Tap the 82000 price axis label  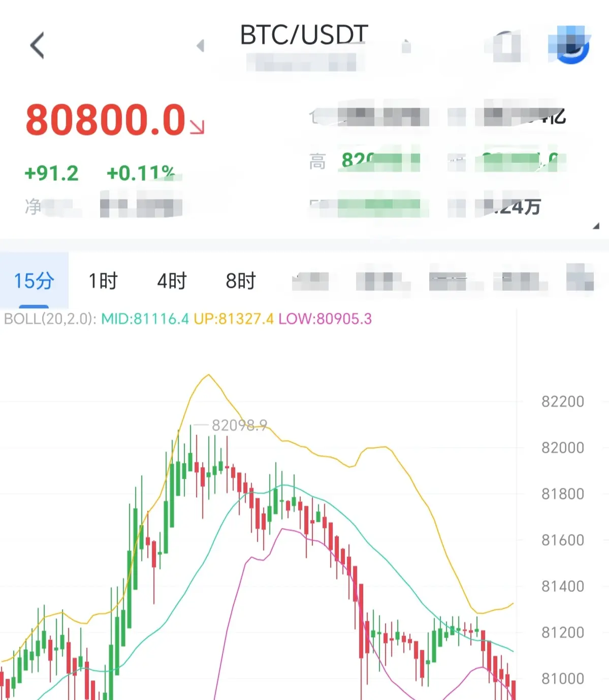coord(563,448)
